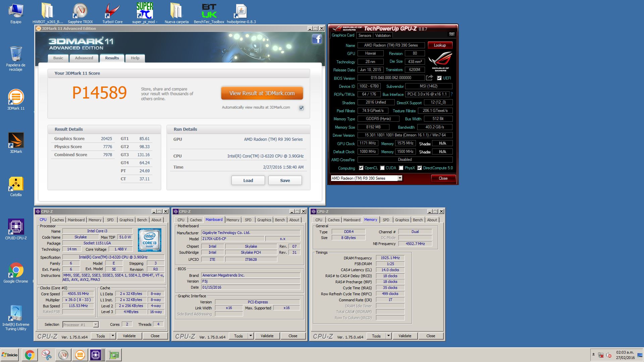Click Facebook icon in 3DMark 11
This screenshot has height=362, width=644.
coord(317,39)
